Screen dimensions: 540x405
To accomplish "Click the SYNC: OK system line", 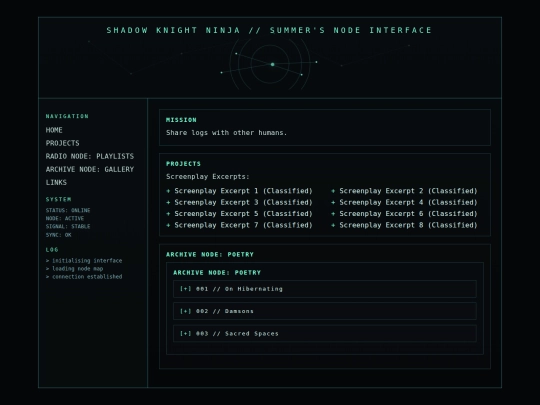I will coord(59,235).
